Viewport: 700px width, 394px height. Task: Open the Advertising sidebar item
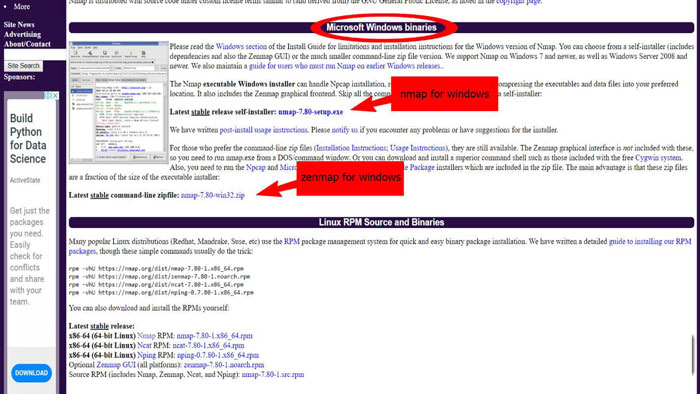pyautogui.click(x=22, y=34)
